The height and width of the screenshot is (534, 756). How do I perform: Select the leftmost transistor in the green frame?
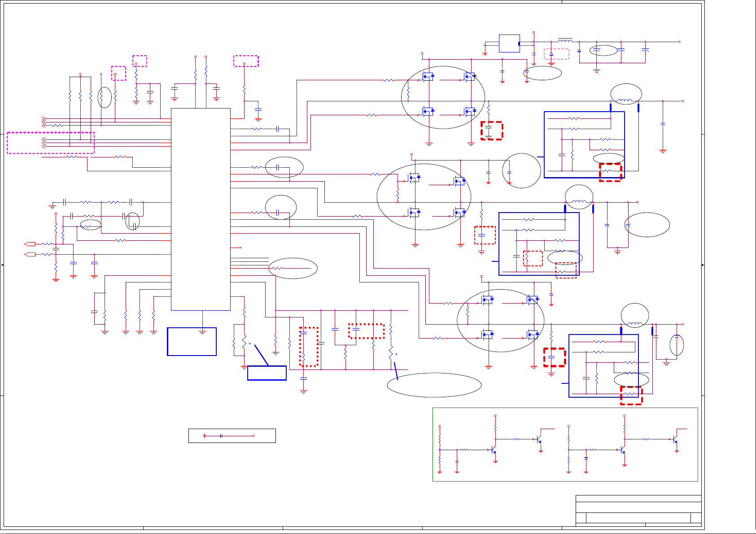[493, 449]
